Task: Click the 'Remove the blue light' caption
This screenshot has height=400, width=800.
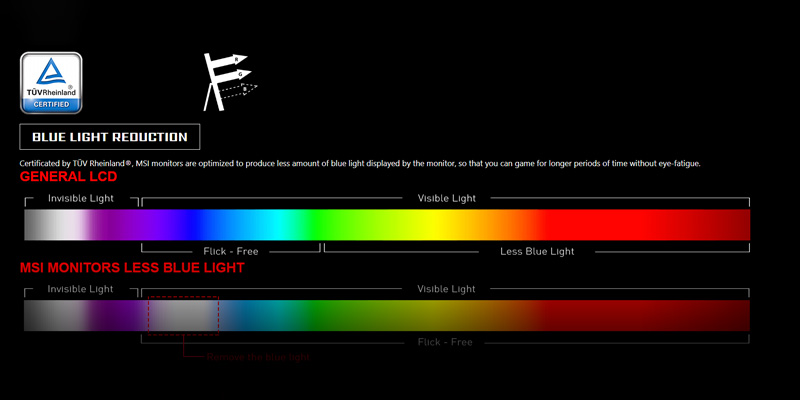Action: (x=258, y=357)
